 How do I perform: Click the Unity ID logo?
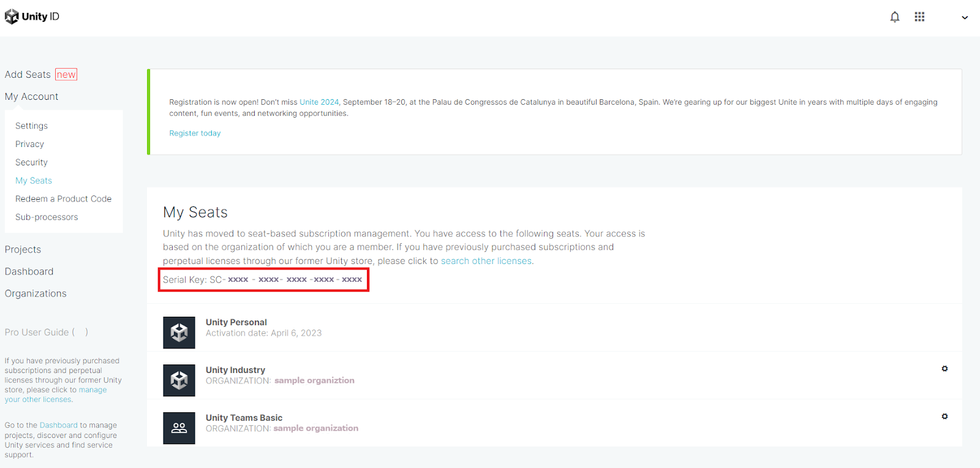pyautogui.click(x=32, y=17)
